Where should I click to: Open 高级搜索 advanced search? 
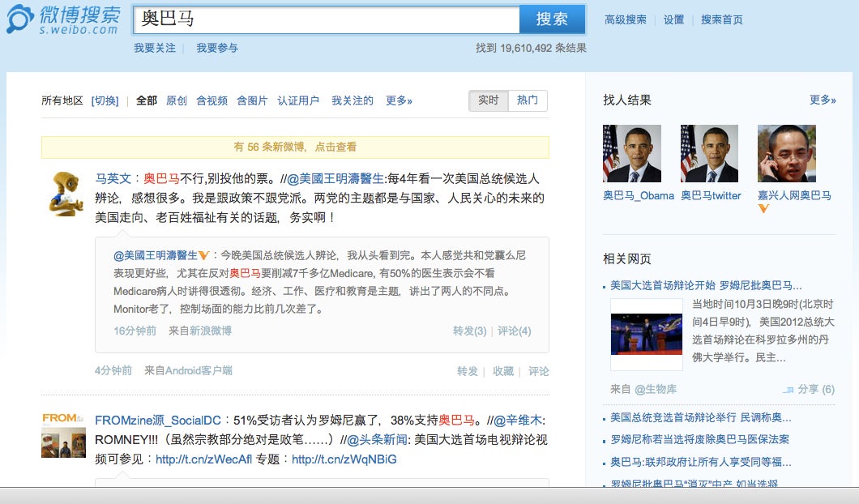point(625,19)
